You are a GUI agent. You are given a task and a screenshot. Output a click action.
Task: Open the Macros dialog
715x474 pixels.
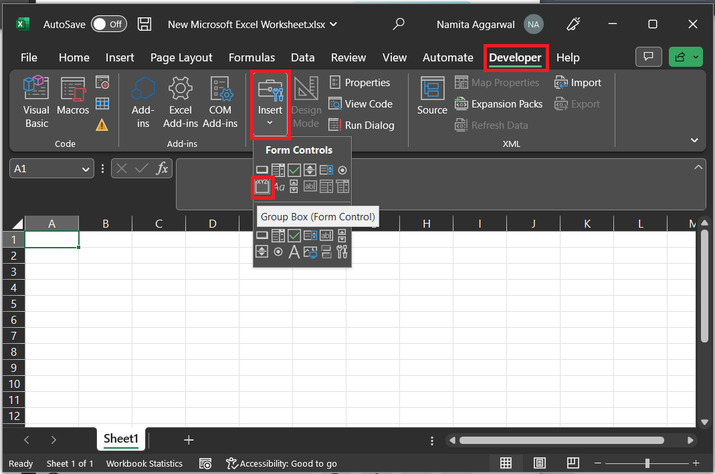73,96
